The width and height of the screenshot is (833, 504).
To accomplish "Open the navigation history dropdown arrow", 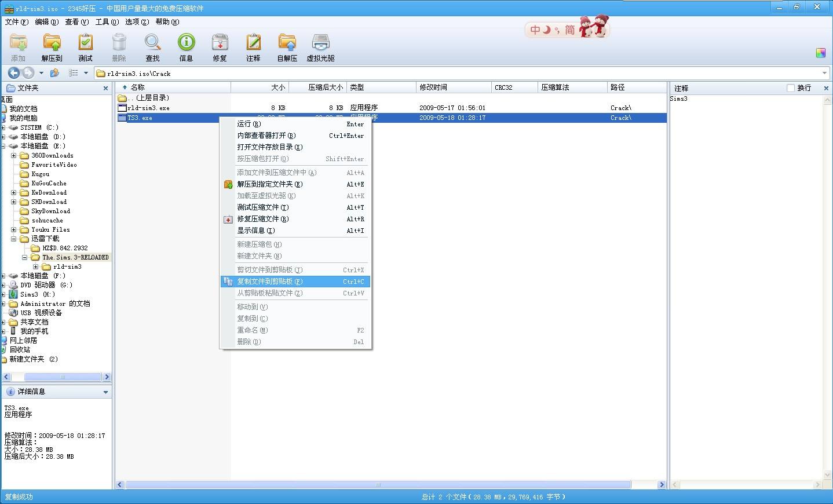I will tap(41, 73).
